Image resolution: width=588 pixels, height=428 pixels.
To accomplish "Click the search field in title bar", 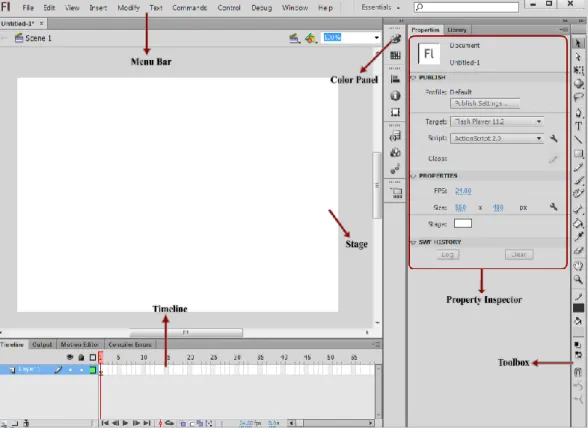I will pos(466,7).
